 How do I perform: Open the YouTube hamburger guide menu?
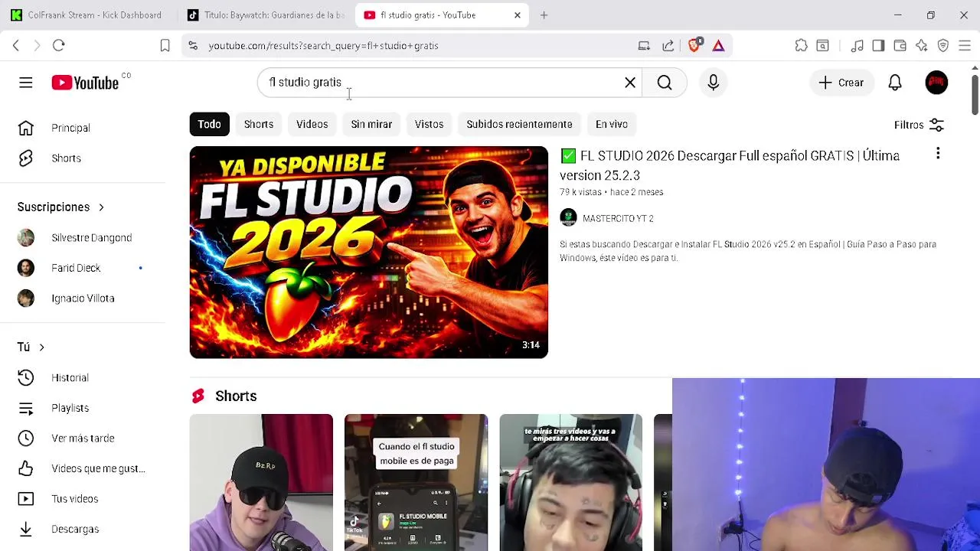(26, 83)
